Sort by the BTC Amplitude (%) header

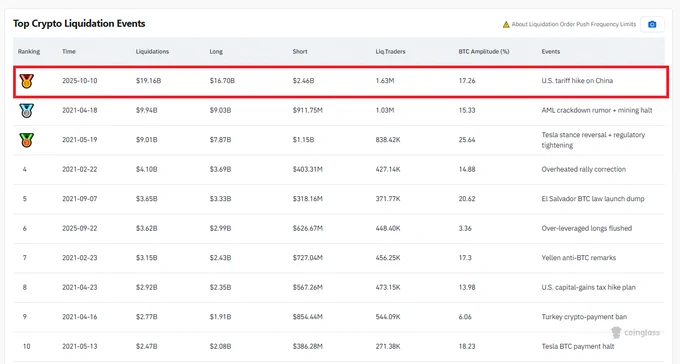tap(484, 52)
